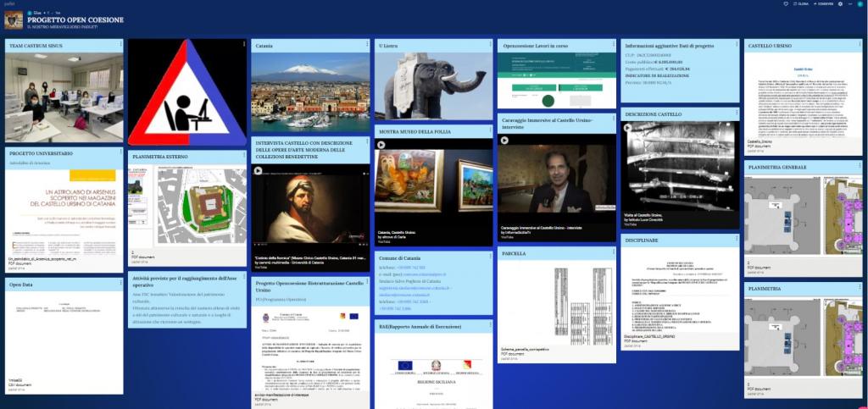This screenshot has width=868, height=409.
Task: Open the user avatar in top right
Action: (860, 4)
